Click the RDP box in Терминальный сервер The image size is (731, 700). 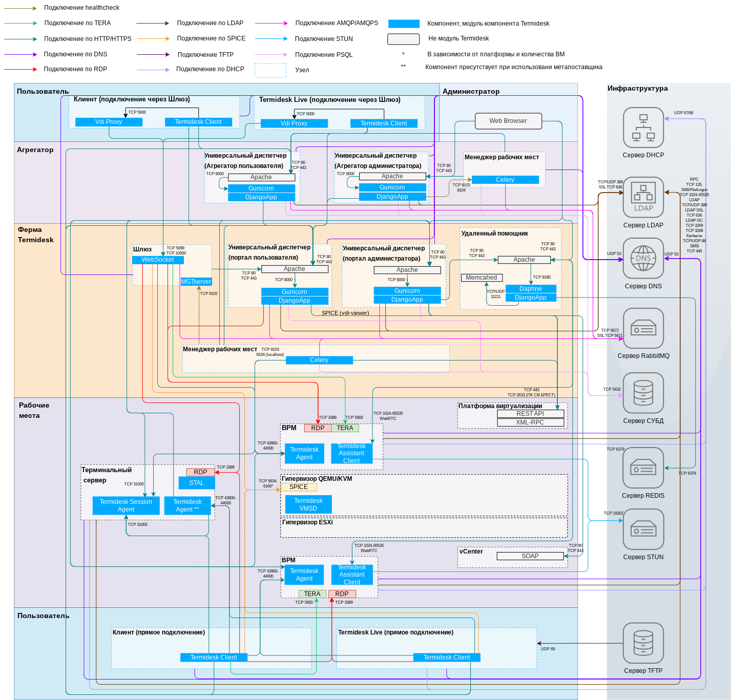coord(201,472)
